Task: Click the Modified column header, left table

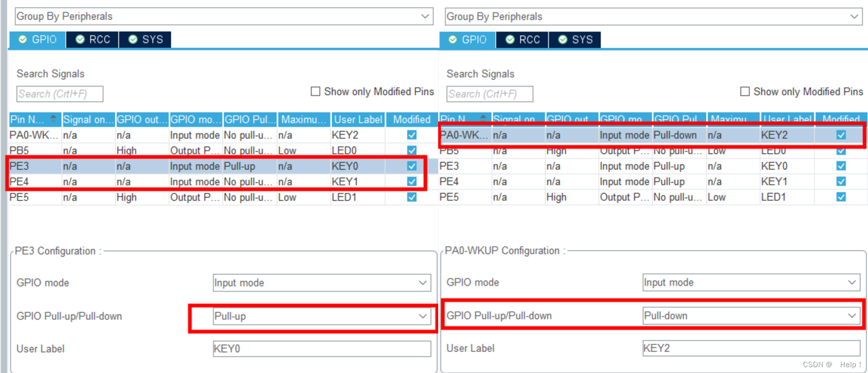Action: (x=412, y=119)
